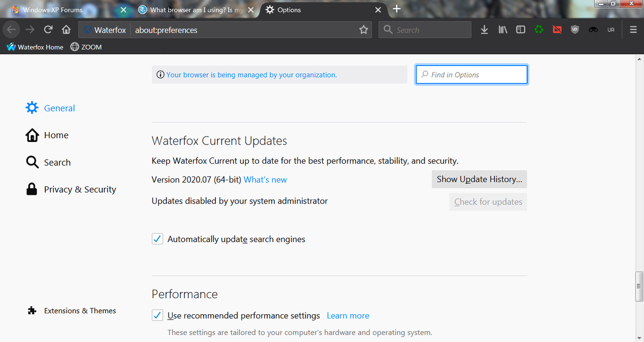Click the scrollbar up arrow
Screen dimensions: 644x342
click(639, 58)
